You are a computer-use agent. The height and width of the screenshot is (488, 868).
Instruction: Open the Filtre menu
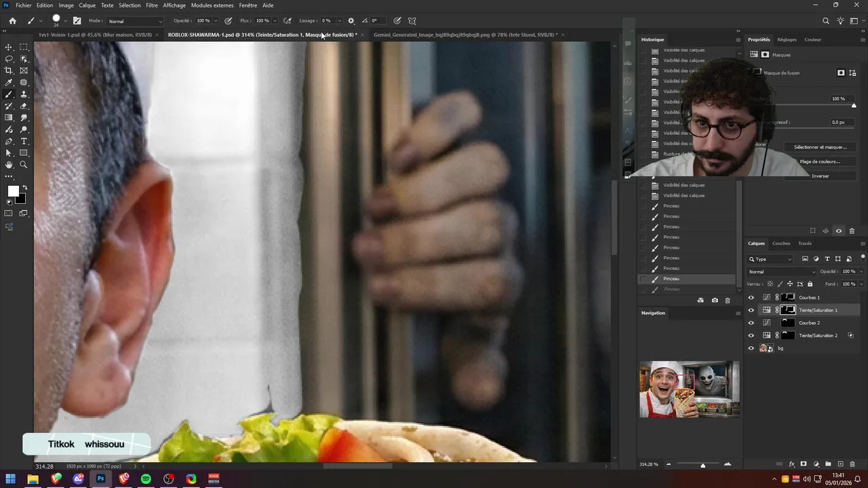[x=152, y=5]
